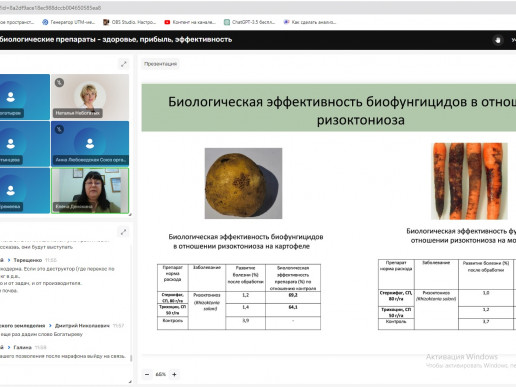
Task: Click the resize handle of the video panel
Action: (130, 214)
